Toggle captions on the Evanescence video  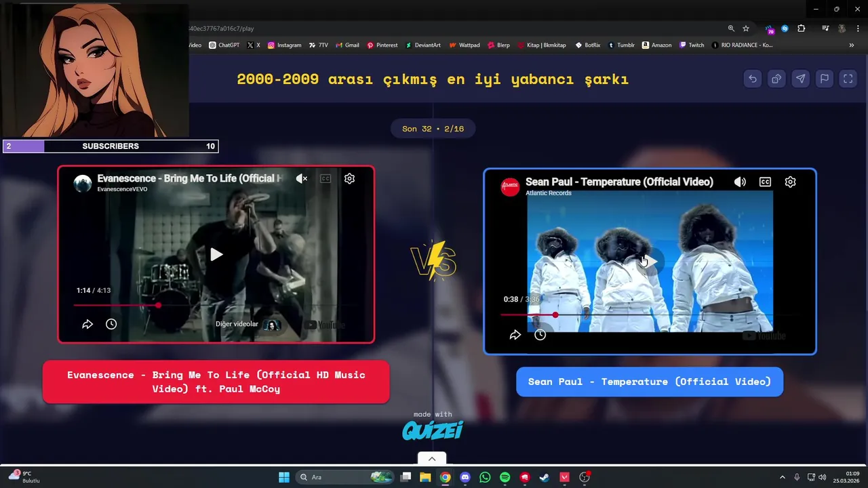[x=325, y=179]
